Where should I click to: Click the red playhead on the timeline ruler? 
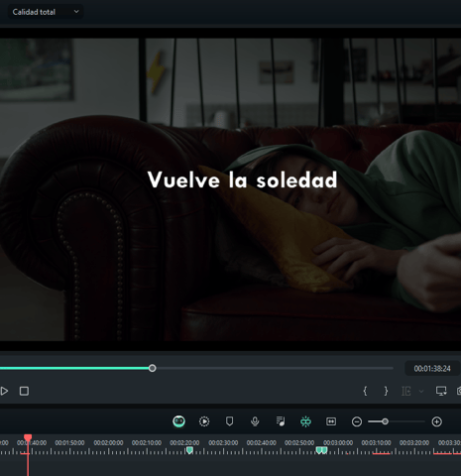[x=28, y=438]
